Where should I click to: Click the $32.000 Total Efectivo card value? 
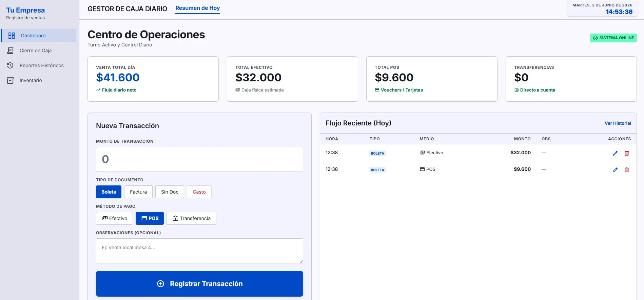pos(258,78)
